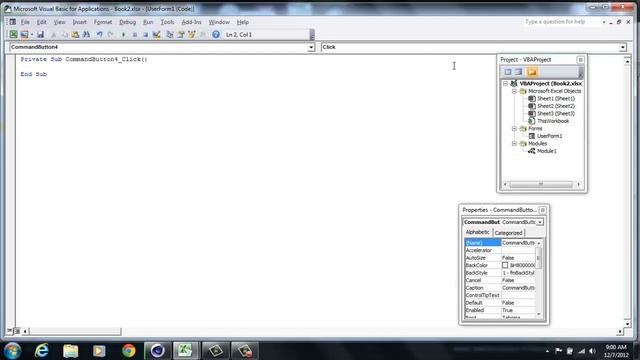Click the blue Help question mark icon
The height and width of the screenshot is (360, 640).
click(216, 35)
